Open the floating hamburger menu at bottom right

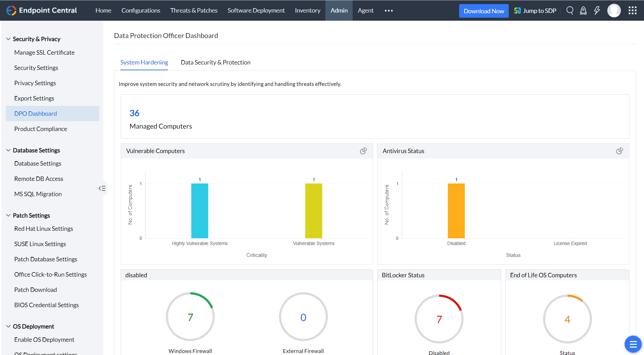[632, 344]
